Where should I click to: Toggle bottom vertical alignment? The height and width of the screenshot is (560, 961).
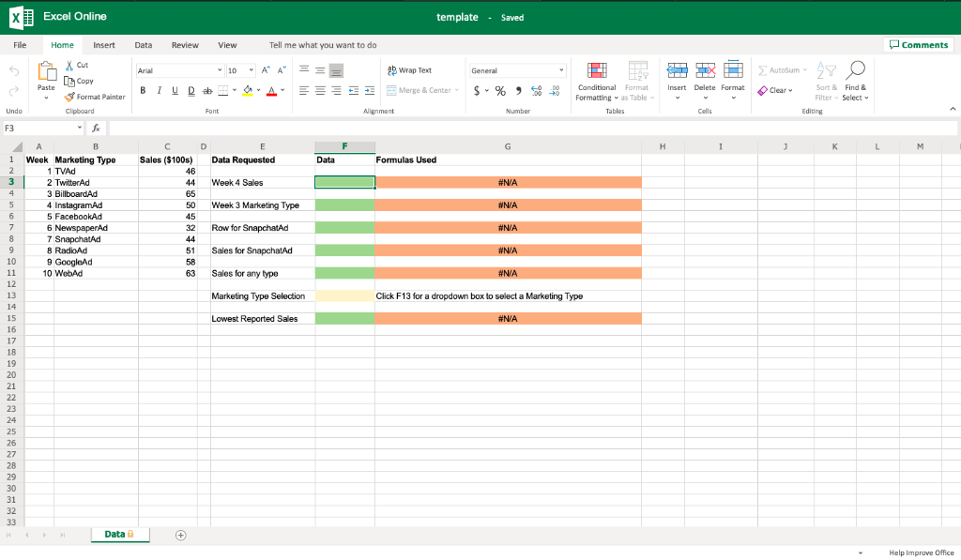pos(336,70)
